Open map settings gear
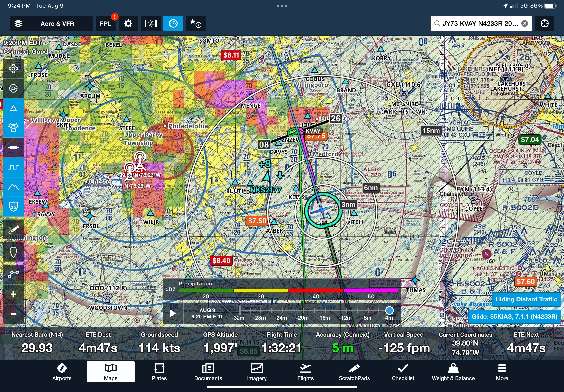Image resolution: width=564 pixels, height=392 pixels. click(128, 24)
